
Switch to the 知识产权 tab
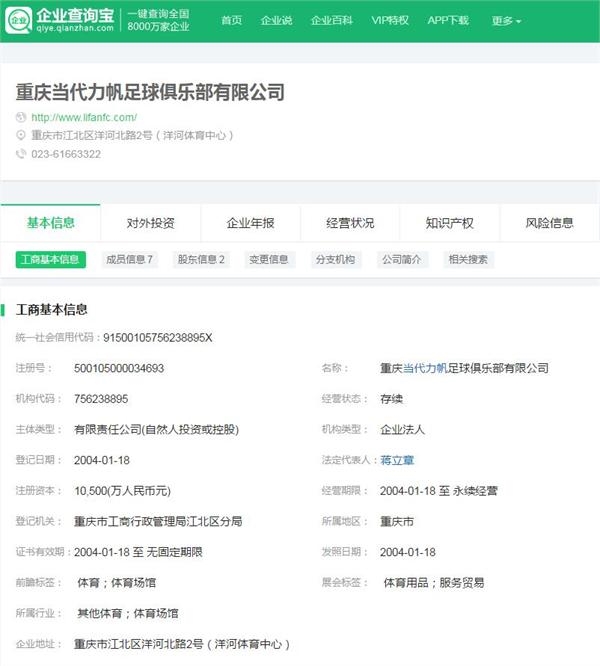click(450, 223)
